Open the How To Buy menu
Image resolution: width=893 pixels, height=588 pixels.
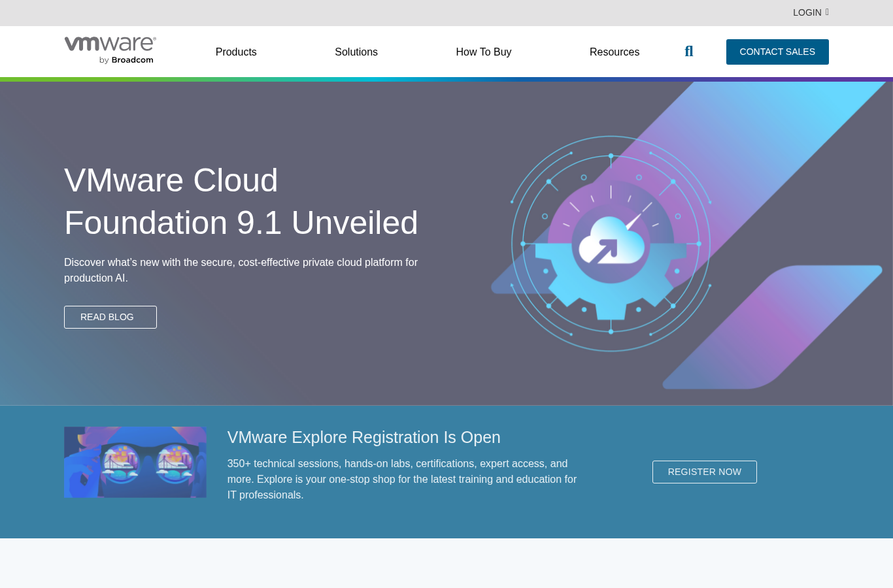point(484,52)
